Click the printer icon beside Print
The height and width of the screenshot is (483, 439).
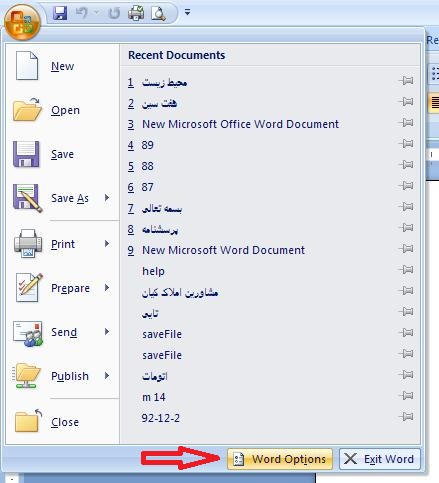[x=28, y=244]
